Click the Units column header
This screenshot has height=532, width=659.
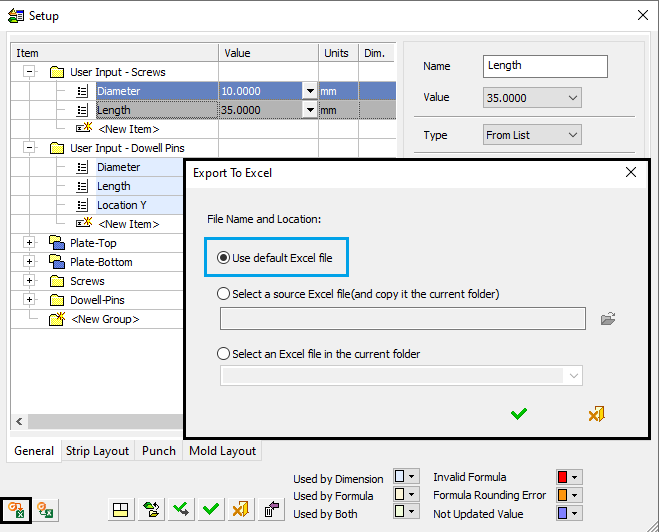coord(338,53)
